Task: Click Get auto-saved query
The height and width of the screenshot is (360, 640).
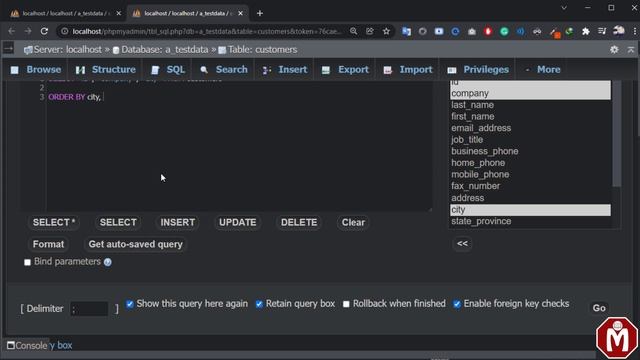Action: [136, 244]
